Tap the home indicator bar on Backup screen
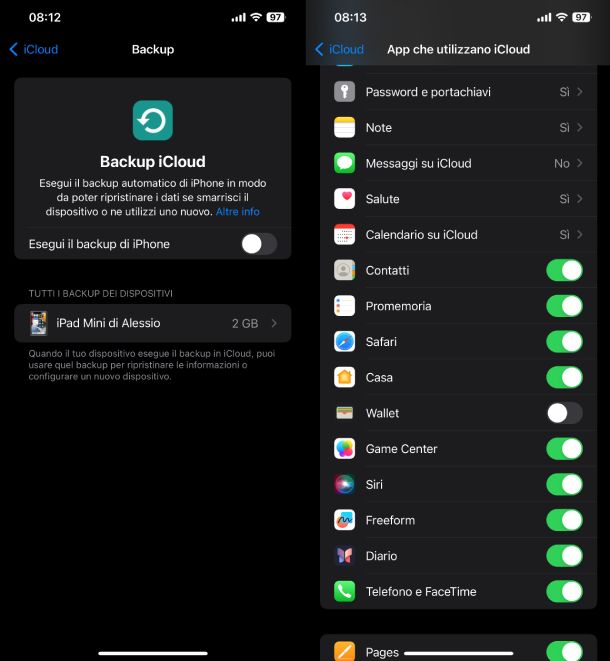Screen dimensions: 610x661 tap(153, 653)
